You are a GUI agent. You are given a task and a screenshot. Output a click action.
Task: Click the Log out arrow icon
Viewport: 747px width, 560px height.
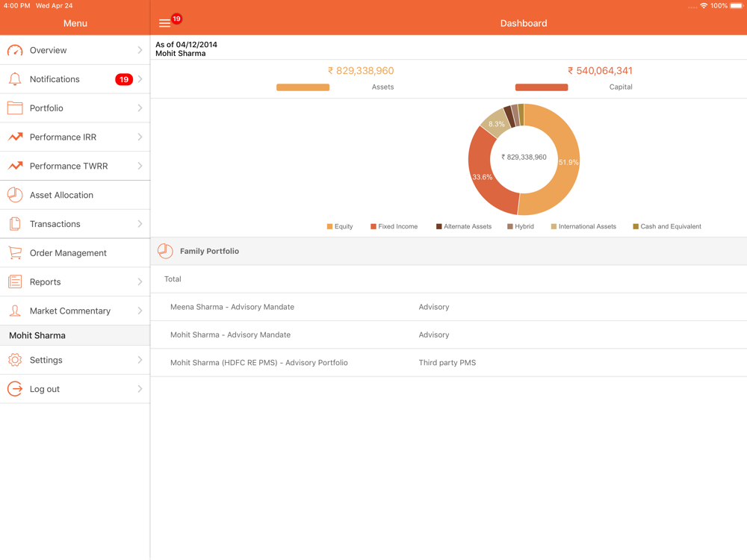(15, 389)
